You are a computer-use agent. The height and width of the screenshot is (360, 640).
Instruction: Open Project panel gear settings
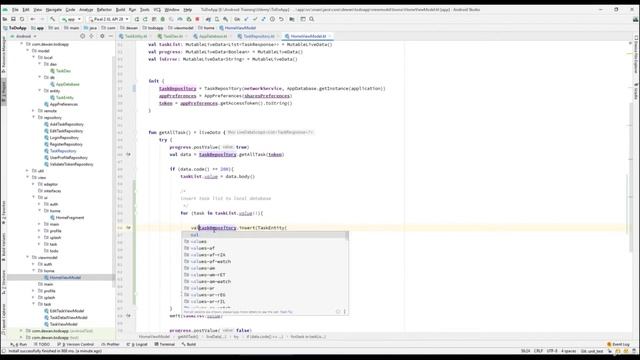click(102, 36)
